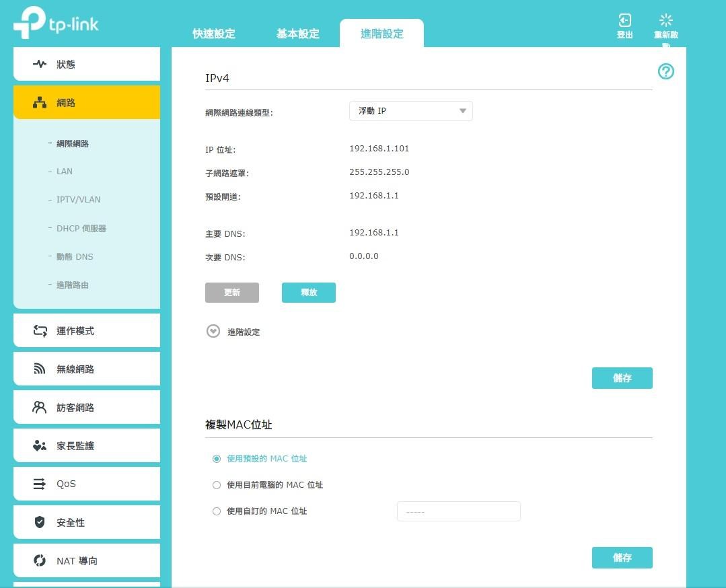Screen dimensions: 726x588
Task: Select 使用自訂的 MAC 位址 option
Action: coord(216,511)
